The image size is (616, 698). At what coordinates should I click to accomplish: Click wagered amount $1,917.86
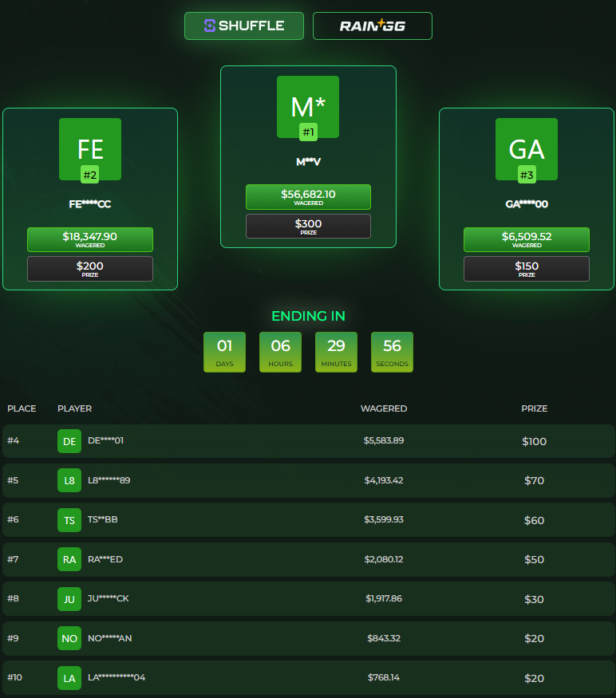coord(384,598)
